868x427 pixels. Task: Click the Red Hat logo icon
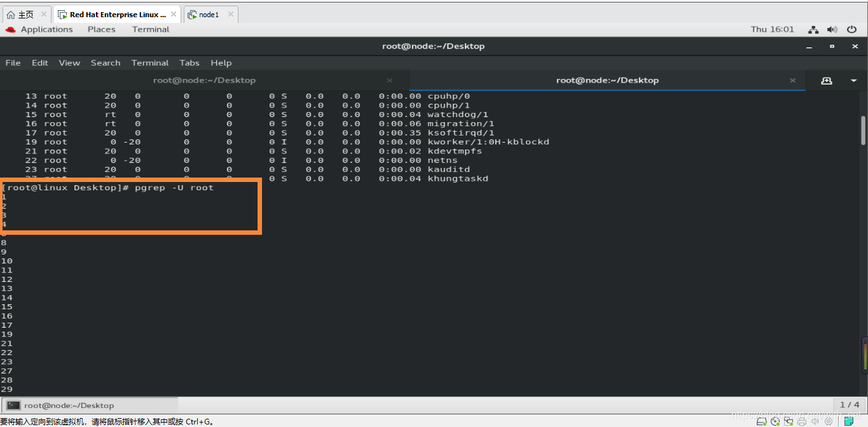pos(11,29)
